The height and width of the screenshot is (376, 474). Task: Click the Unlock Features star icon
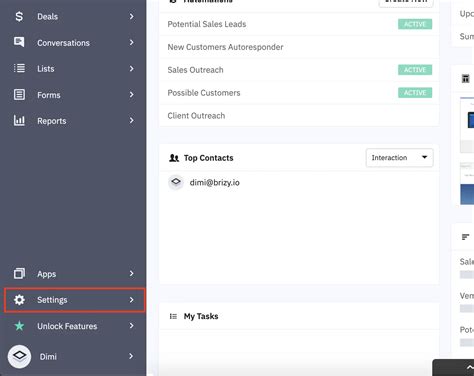19,326
